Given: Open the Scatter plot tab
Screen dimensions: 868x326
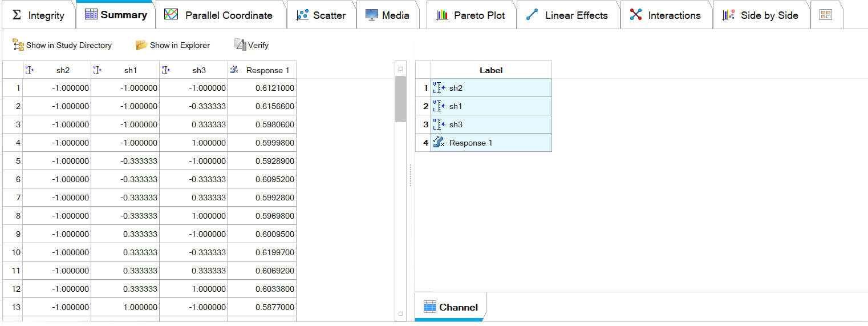Looking at the screenshot, I should point(321,15).
